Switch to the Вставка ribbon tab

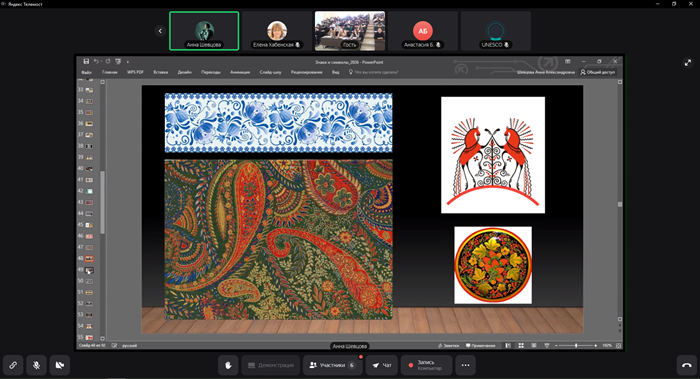tap(161, 72)
